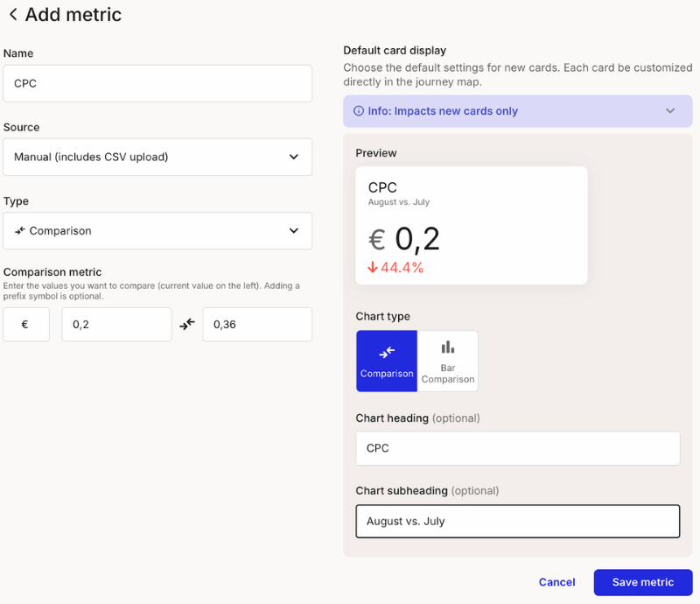Click the Chart heading input field
Viewport: 700px width, 604px height.
click(x=518, y=448)
